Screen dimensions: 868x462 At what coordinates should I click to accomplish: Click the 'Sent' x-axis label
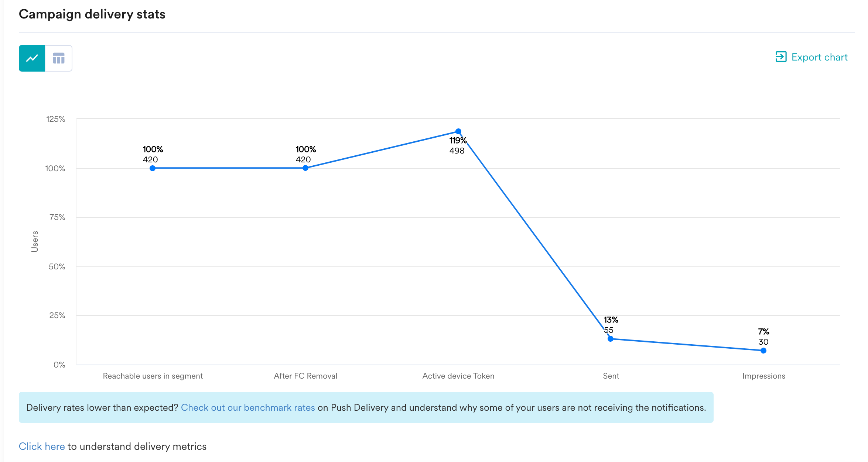pos(611,376)
